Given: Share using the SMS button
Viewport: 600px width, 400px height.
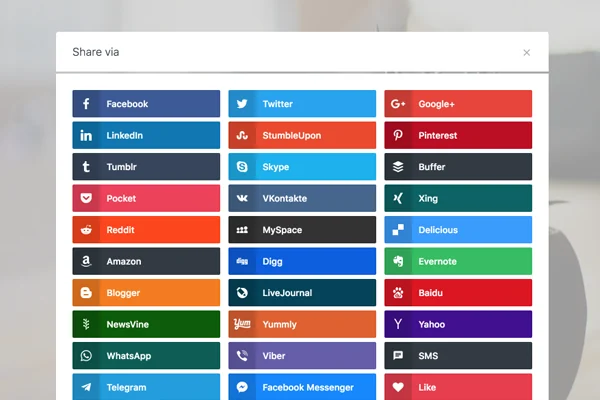Looking at the screenshot, I should 458,356.
